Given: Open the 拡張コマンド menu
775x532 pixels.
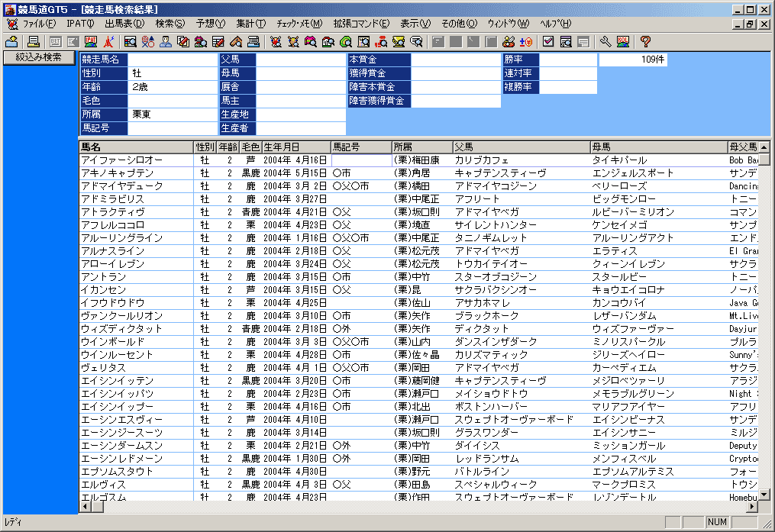Looking at the screenshot, I should pyautogui.click(x=360, y=24).
